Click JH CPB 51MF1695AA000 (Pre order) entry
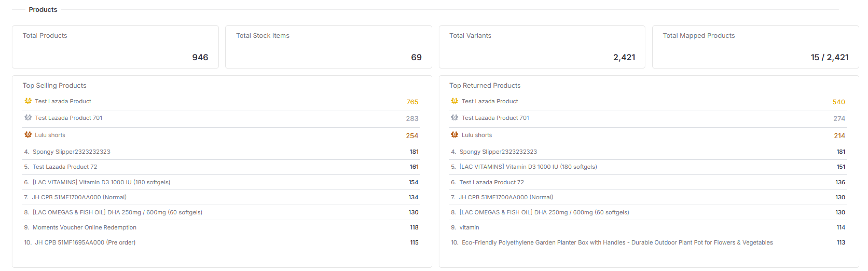The image size is (868, 271). [84, 242]
